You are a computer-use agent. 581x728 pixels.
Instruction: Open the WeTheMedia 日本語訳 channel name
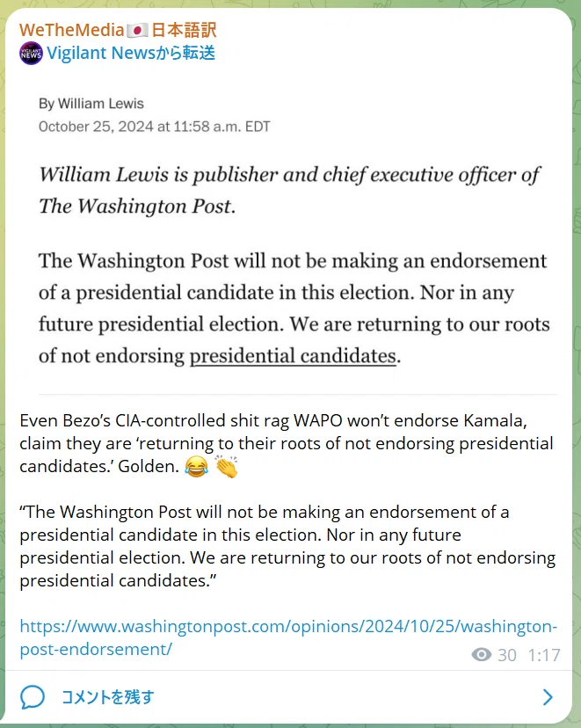coord(118,30)
